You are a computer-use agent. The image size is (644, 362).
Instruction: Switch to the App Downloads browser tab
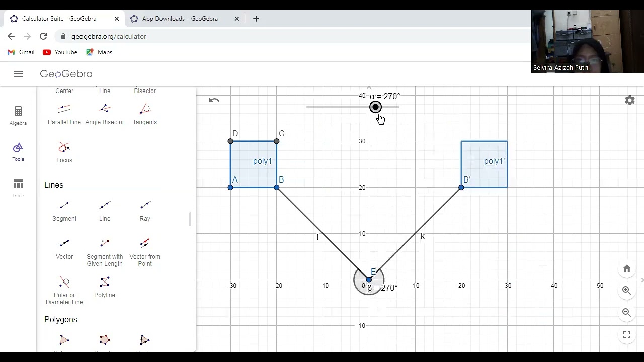180,19
